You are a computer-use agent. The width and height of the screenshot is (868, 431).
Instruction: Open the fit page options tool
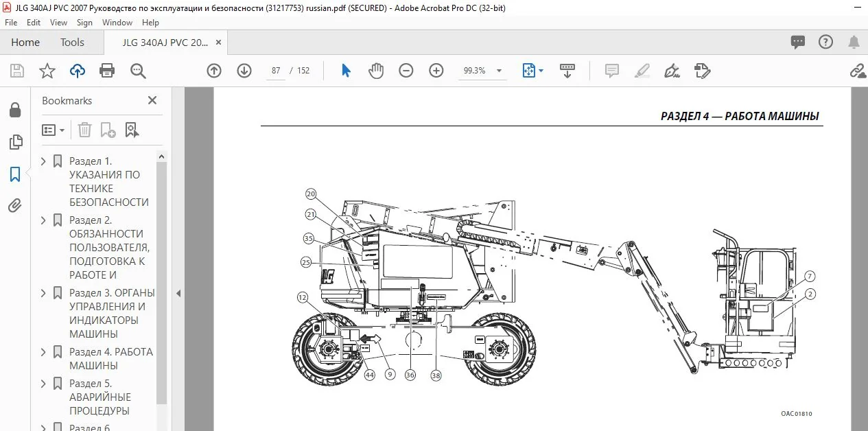coord(532,71)
